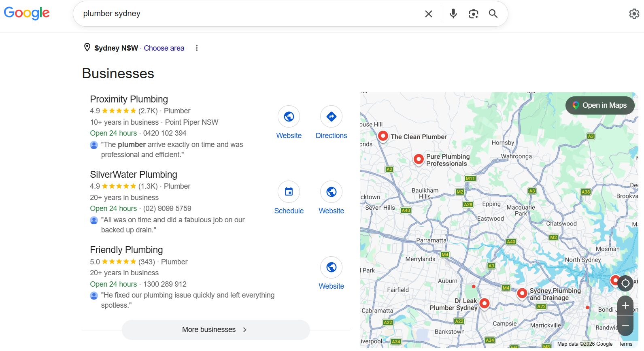Click reviewer avatar beside Proximity Plumbing review
Screen dimensions: 644x351
94,145
